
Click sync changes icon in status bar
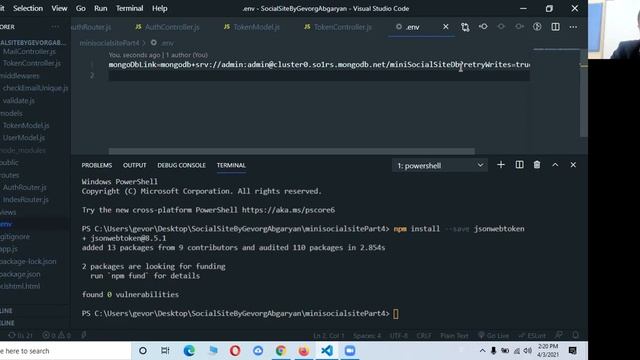point(20,336)
